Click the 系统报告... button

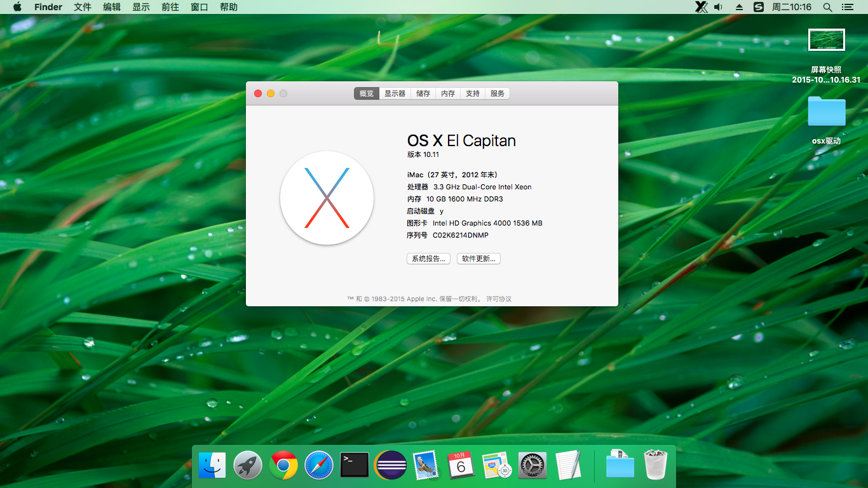(429, 259)
